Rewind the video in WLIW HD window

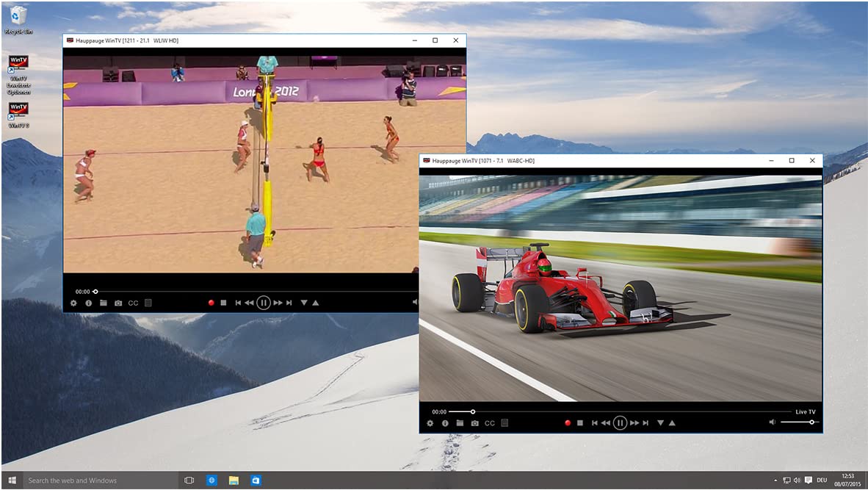249,303
